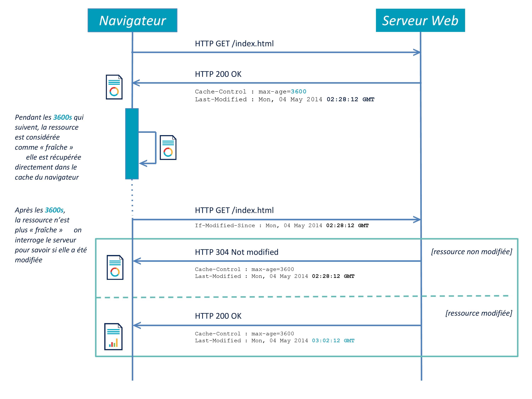532x399 pixels.
Task: Select the Navigateur header box
Action: 132,20
